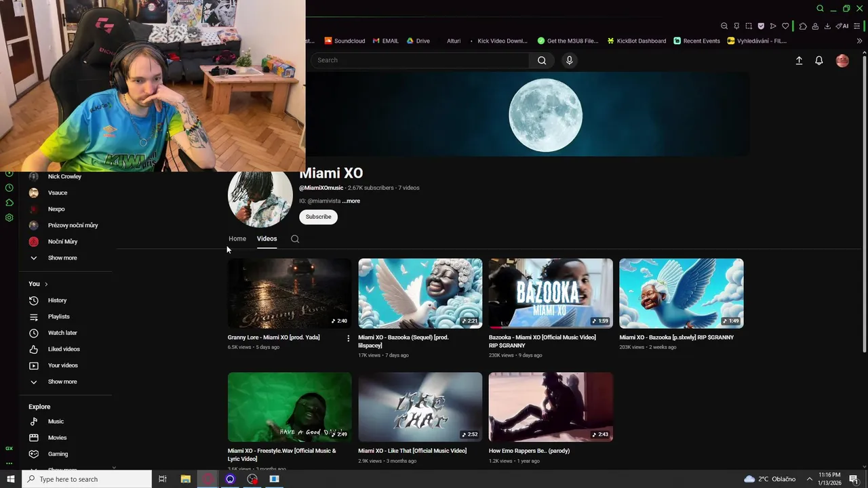Click the Opera player/flow arrow icon
Image resolution: width=868 pixels, height=488 pixels.
(773, 26)
